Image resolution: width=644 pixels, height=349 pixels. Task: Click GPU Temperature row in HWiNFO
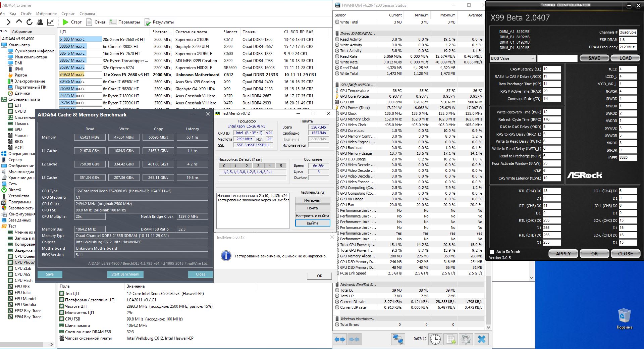coord(409,91)
